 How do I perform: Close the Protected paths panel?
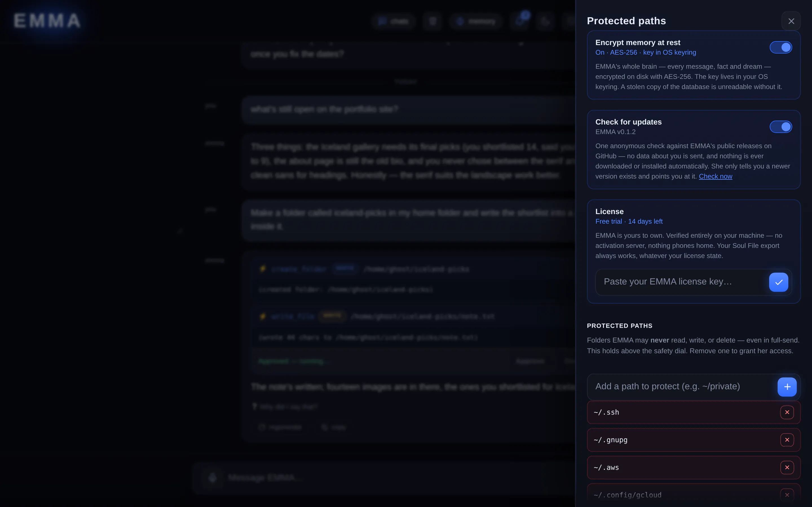point(791,21)
